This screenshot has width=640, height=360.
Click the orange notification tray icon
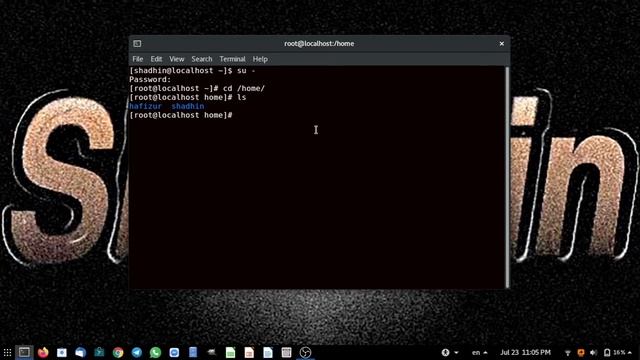[581, 352]
